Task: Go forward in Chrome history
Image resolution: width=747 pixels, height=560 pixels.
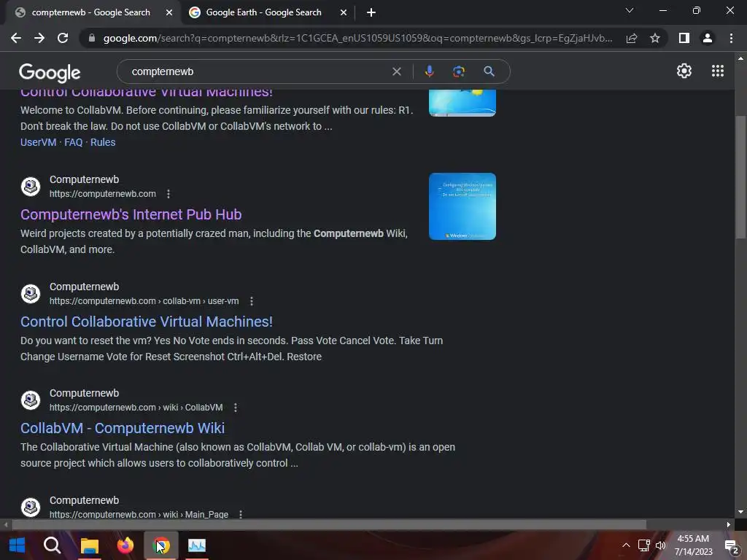Action: pos(39,38)
